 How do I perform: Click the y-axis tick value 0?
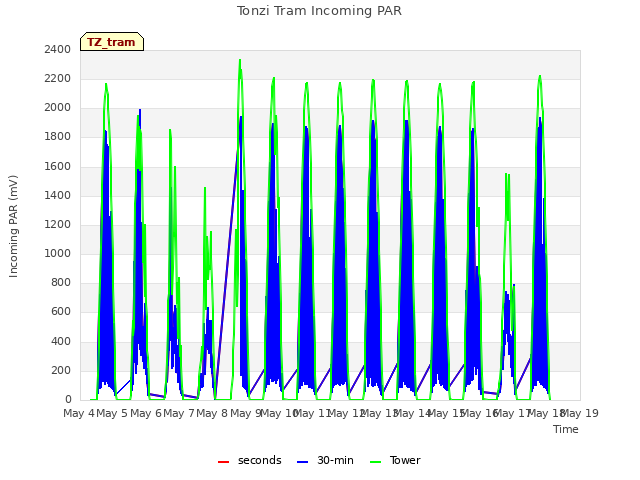tap(68, 400)
